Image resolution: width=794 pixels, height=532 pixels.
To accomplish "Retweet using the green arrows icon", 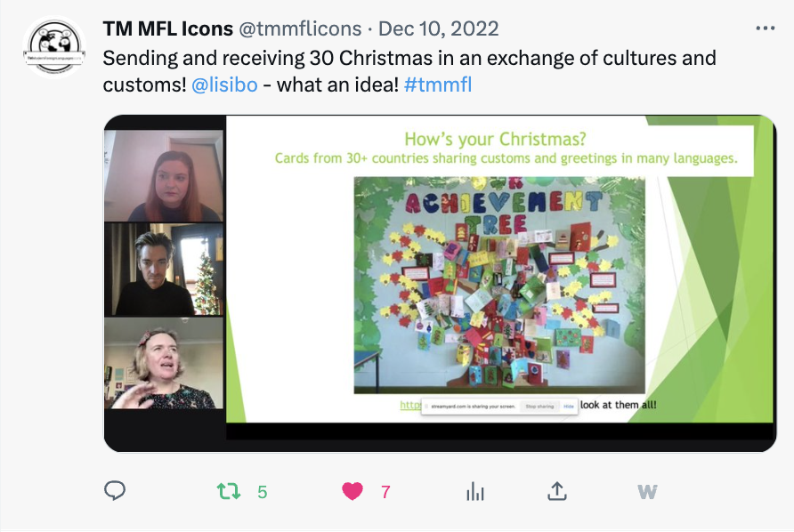I will 229,491.
